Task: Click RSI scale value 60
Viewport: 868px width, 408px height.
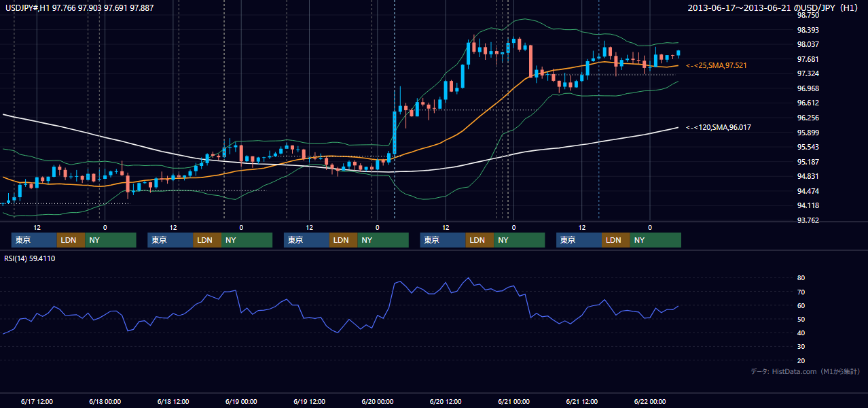Action: pyautogui.click(x=801, y=305)
